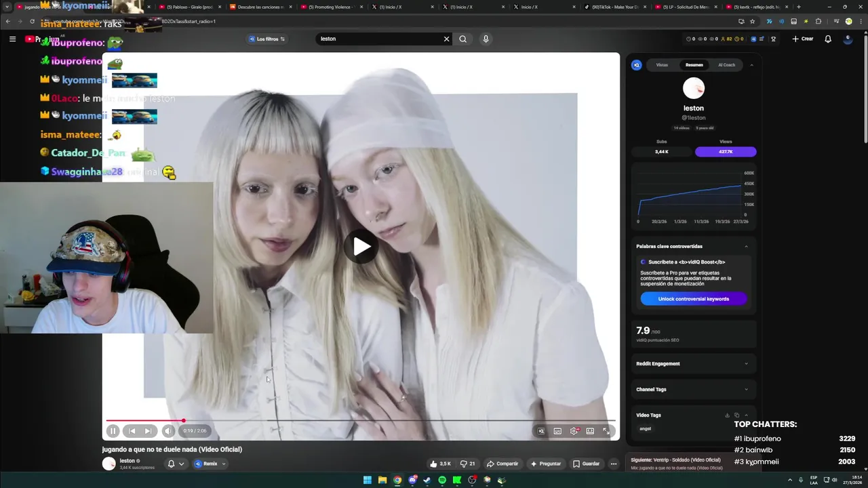Open a new browser tab

coord(798,7)
